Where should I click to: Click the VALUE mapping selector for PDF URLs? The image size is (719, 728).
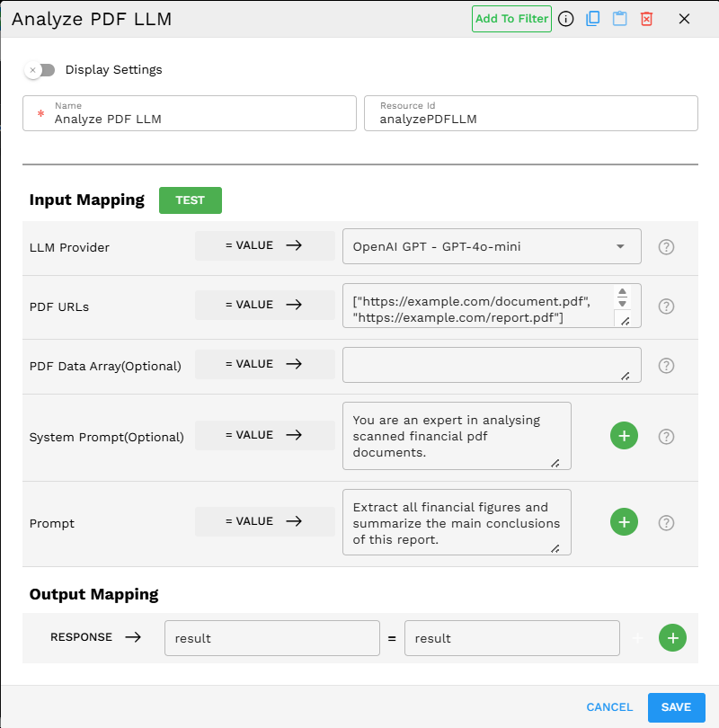pyautogui.click(x=264, y=305)
